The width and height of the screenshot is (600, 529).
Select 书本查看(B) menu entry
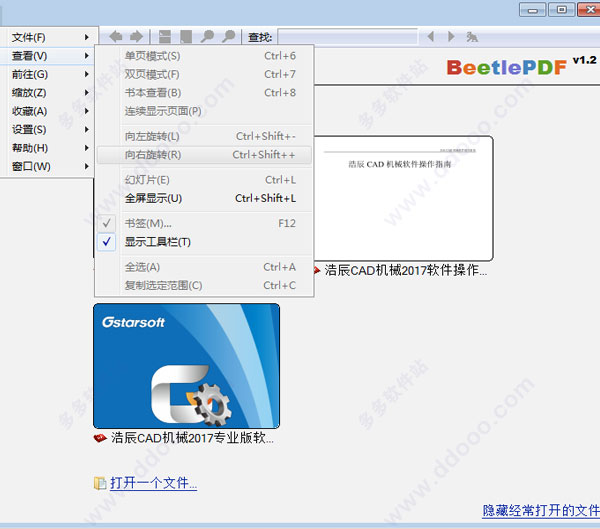pos(204,93)
